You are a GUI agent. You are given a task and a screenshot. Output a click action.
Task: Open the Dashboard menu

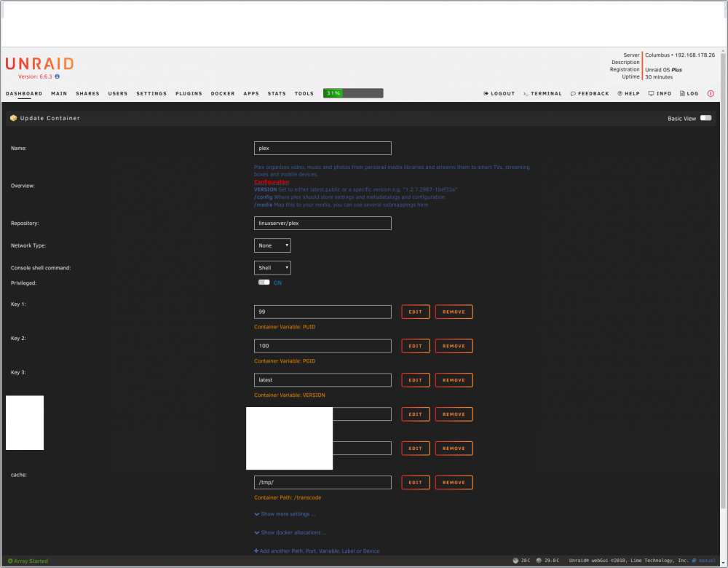tap(24, 93)
